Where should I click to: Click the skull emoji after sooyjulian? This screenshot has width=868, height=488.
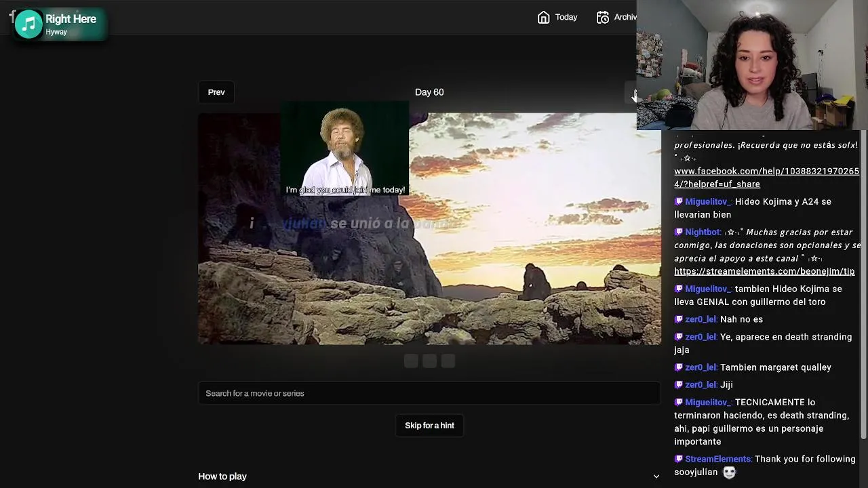729,472
